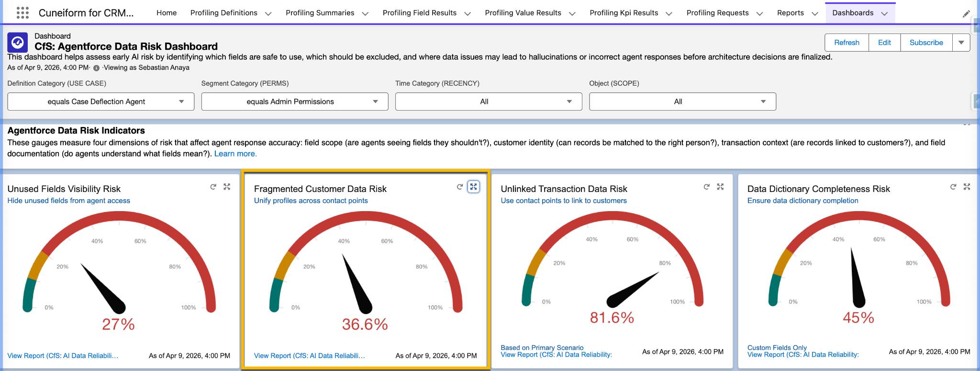Open Segment Category filter dropdown

(x=295, y=101)
